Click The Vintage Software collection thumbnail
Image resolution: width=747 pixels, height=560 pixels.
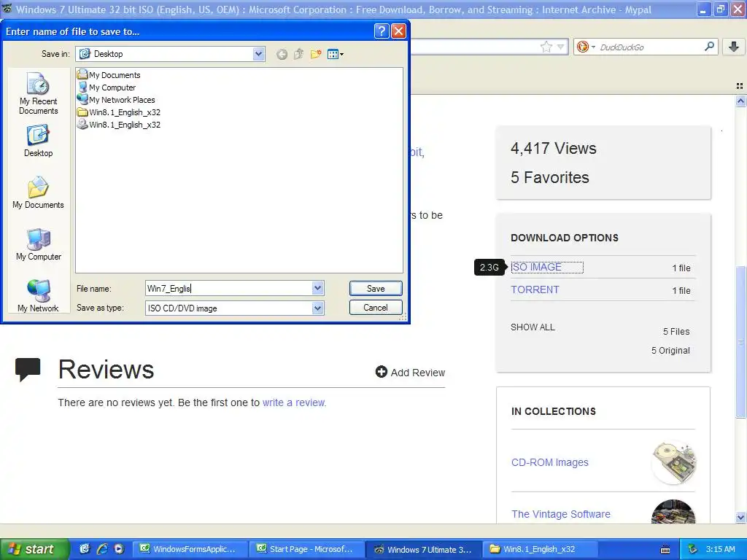point(673,512)
